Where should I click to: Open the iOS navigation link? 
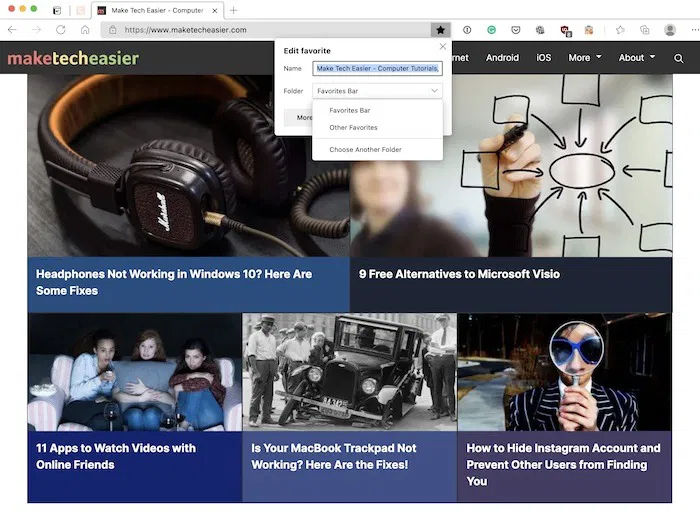pyautogui.click(x=543, y=58)
